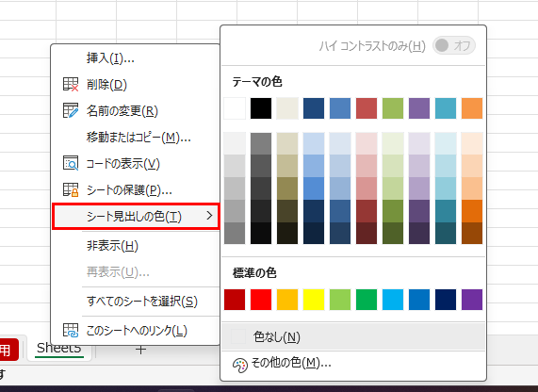Choose the lightest pink tint swatch
The image size is (538, 392).
[367, 143]
